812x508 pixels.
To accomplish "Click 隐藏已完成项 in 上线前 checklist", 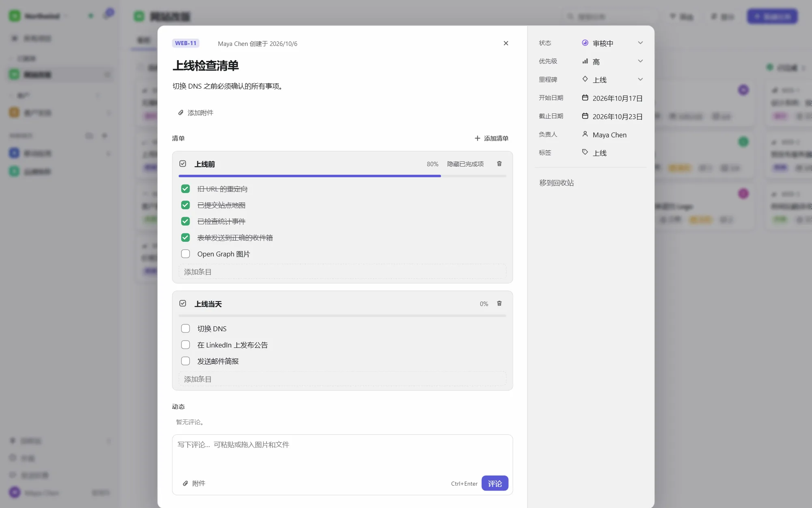I will tap(465, 164).
